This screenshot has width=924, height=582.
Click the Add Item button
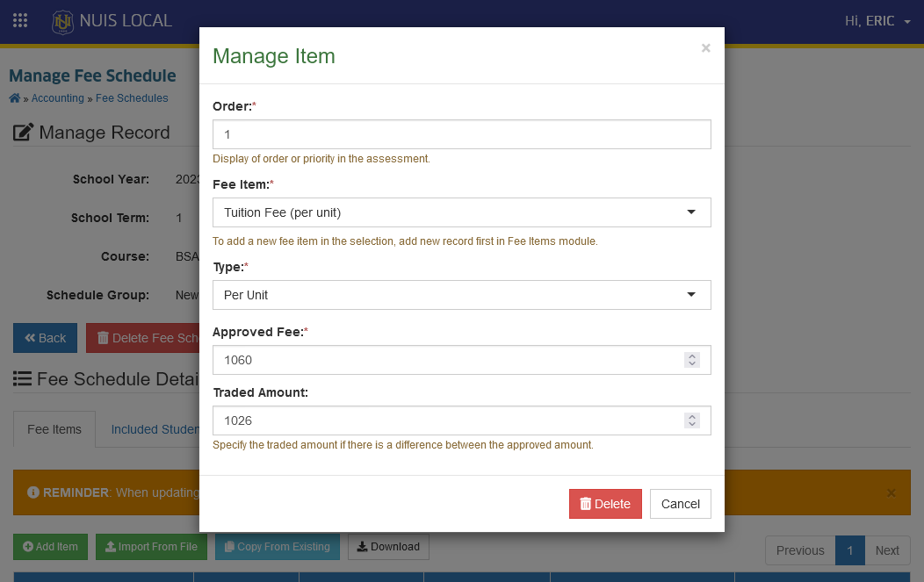pyautogui.click(x=51, y=547)
